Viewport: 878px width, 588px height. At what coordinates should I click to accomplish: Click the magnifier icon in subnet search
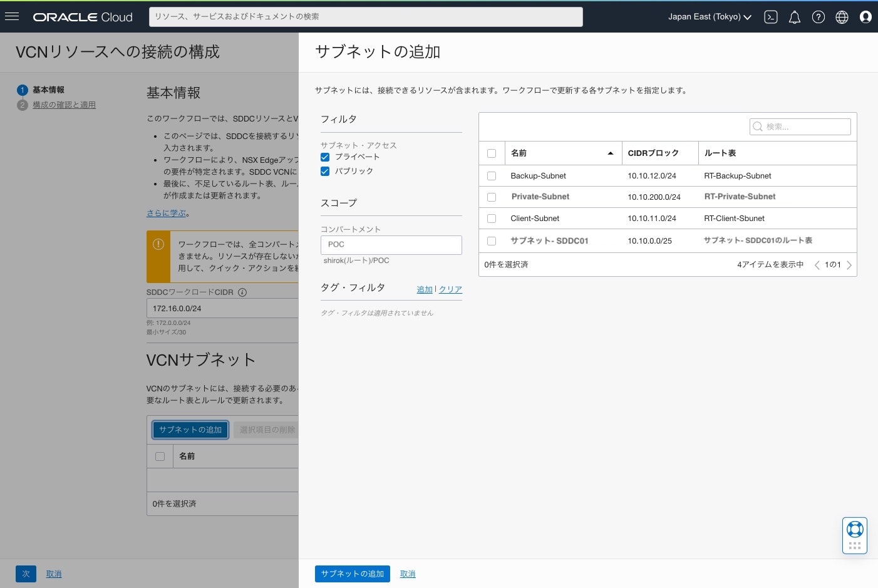tap(757, 126)
